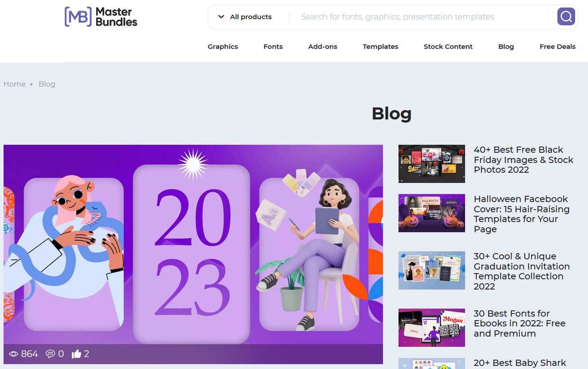
Task: Open Halloween Facebook Cover article link
Action: pos(521,214)
